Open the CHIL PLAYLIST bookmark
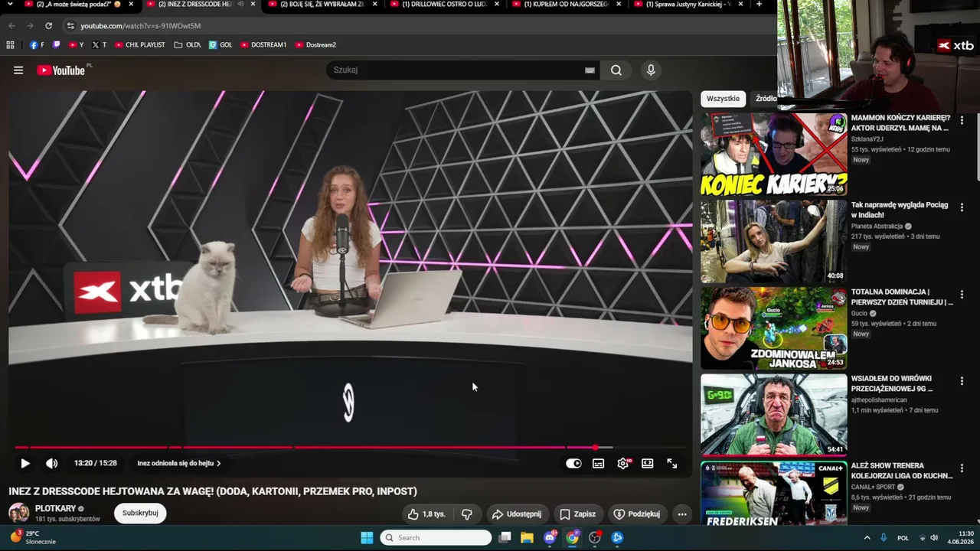Viewport: 980px width, 551px height. tap(140, 45)
